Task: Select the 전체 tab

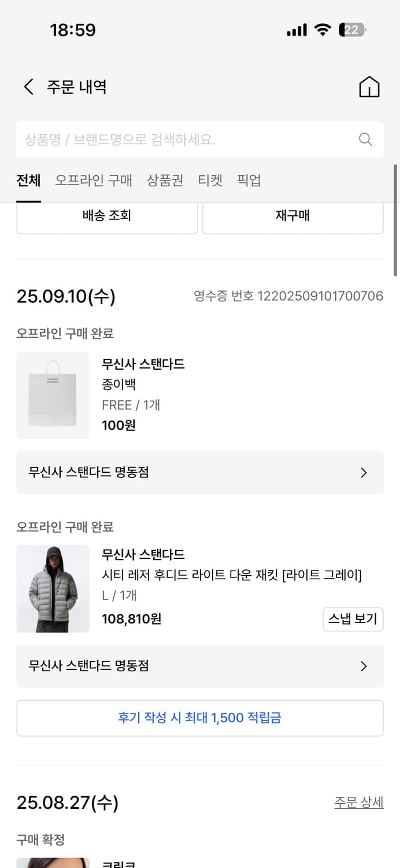Action: tap(28, 180)
